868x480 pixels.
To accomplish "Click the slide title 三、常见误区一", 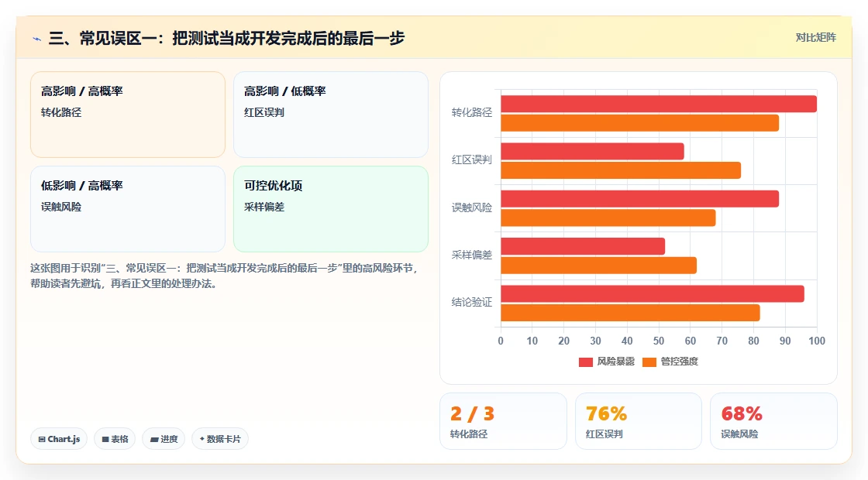I will (x=226, y=38).
